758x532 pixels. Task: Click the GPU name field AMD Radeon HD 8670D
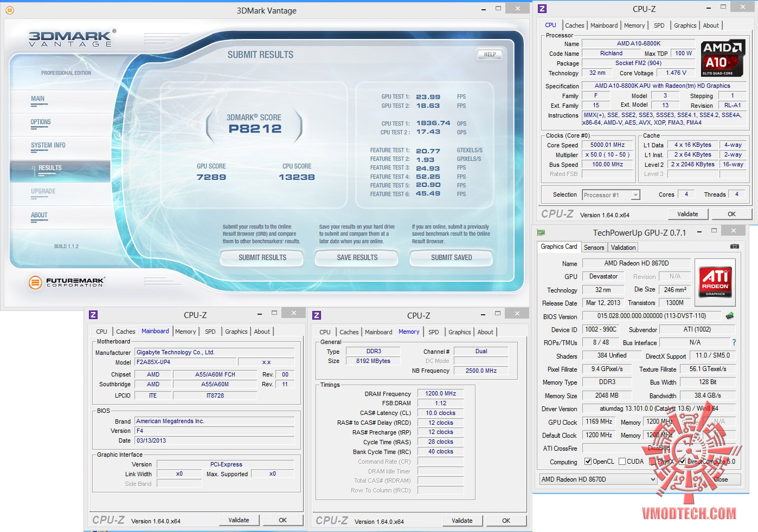pyautogui.click(x=636, y=263)
